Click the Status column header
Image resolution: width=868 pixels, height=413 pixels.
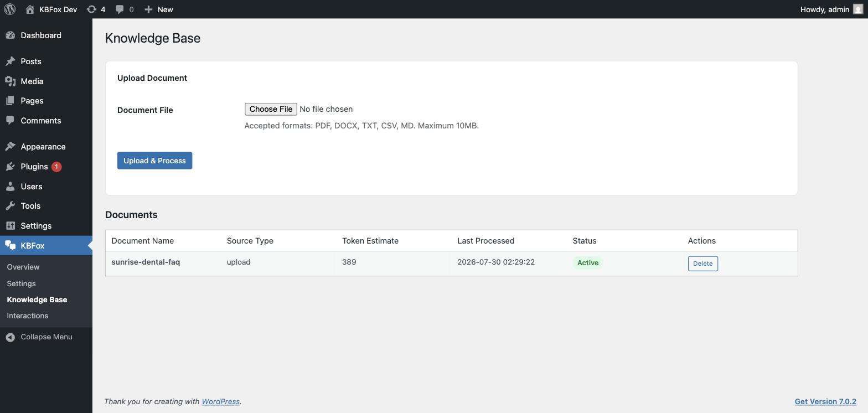click(x=585, y=241)
